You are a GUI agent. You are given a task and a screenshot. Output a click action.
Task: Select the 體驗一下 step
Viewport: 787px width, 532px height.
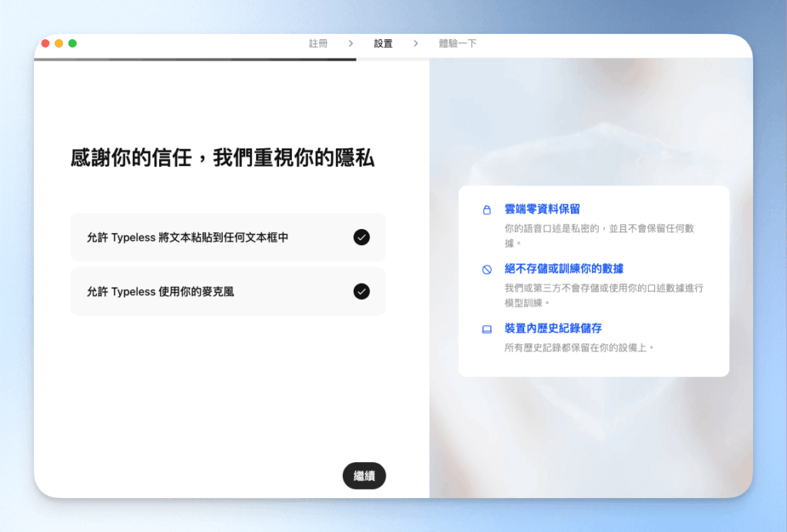459,44
